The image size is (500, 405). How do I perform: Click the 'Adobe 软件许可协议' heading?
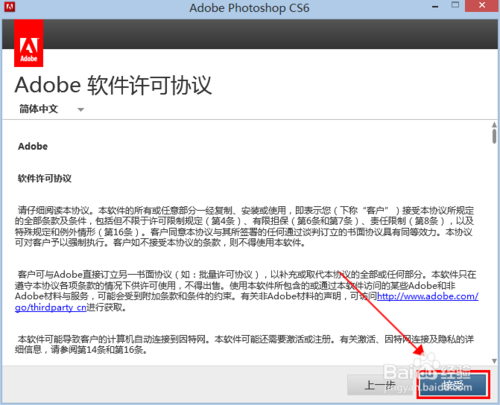[113, 85]
